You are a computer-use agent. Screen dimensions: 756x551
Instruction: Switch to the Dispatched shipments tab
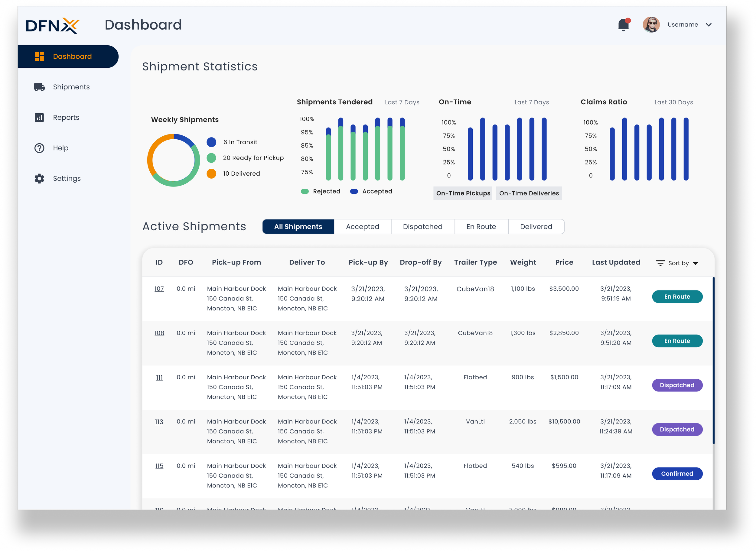click(422, 227)
